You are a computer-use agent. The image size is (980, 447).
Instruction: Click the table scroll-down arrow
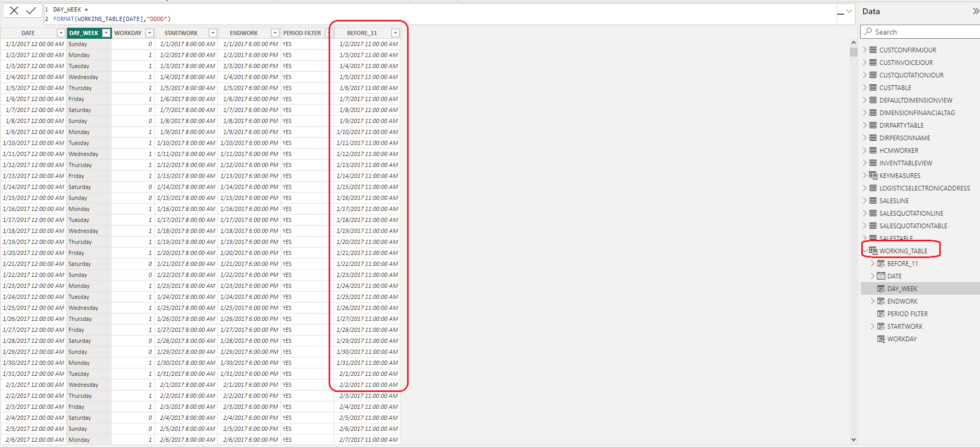853,440
